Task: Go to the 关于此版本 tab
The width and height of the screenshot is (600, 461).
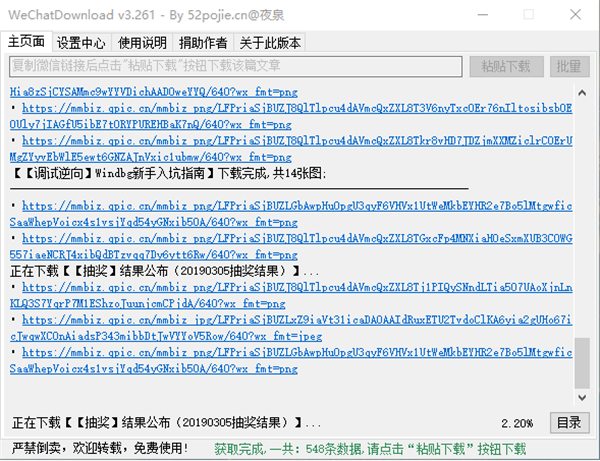Action: (269, 42)
